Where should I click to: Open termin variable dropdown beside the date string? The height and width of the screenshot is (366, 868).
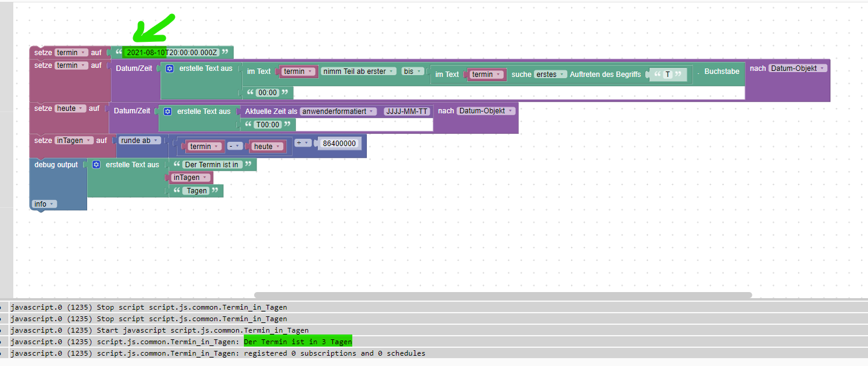[x=71, y=53]
